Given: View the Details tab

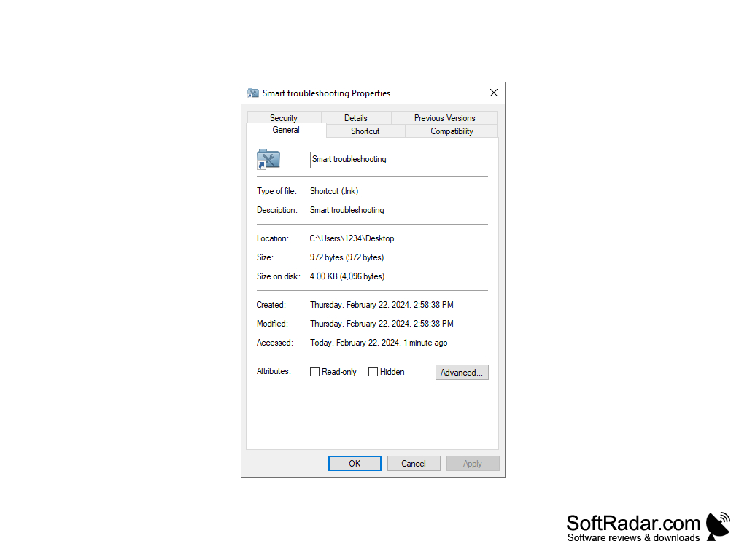Looking at the screenshot, I should click(355, 117).
